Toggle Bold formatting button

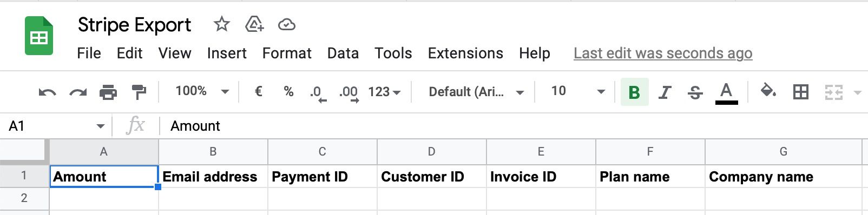click(634, 92)
